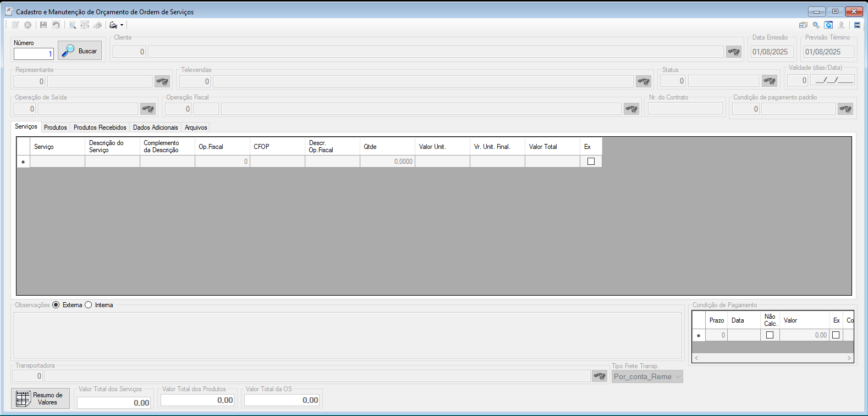Click the Status field lookup icon
868x416 pixels.
tap(769, 81)
